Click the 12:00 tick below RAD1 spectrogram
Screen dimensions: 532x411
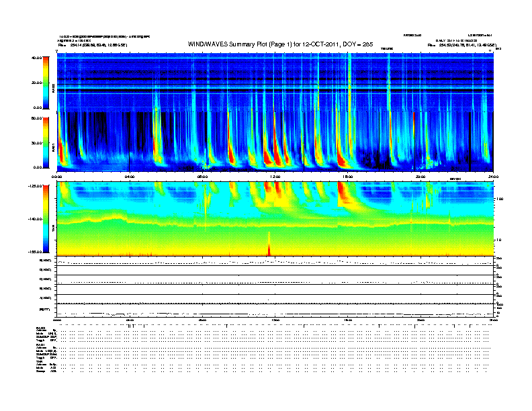point(275,177)
